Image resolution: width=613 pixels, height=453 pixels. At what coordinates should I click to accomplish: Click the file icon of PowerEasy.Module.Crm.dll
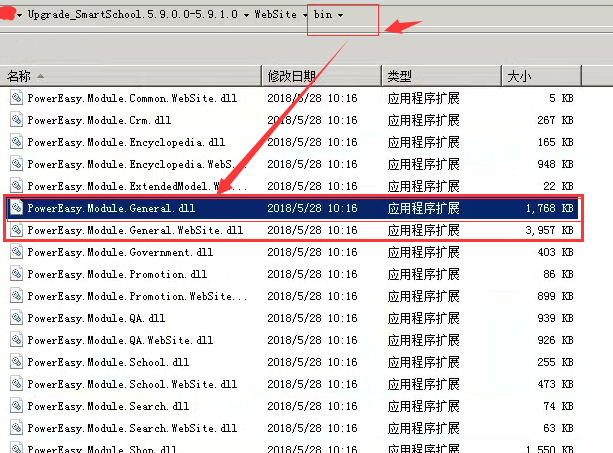(16, 120)
